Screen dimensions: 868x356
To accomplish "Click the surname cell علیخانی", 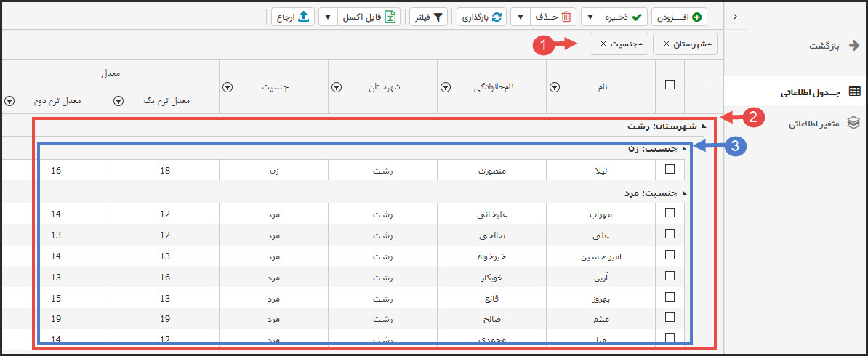I will click(491, 214).
